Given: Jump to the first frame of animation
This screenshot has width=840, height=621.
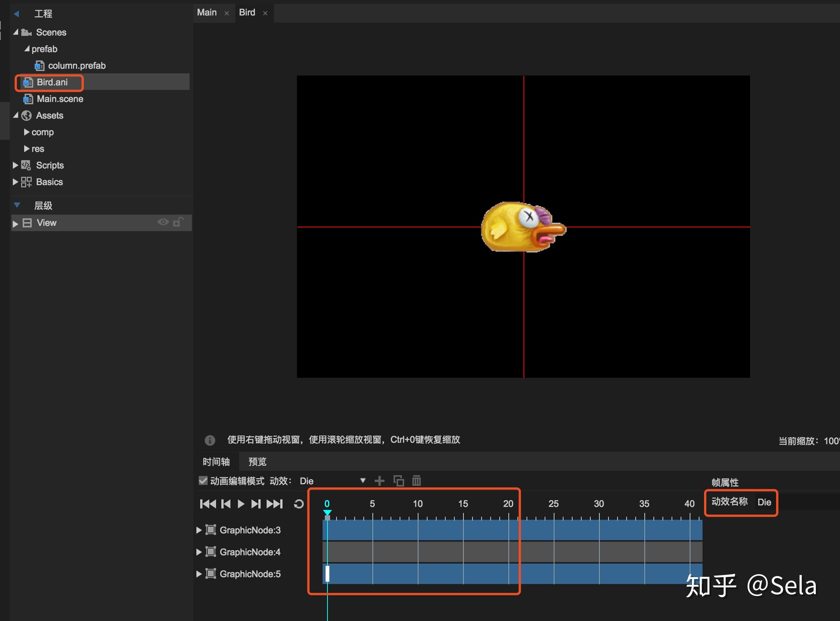Looking at the screenshot, I should (x=208, y=504).
